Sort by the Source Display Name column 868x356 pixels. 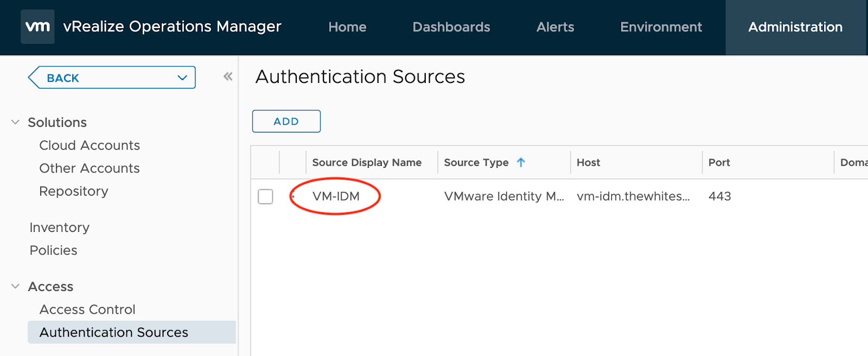point(367,163)
